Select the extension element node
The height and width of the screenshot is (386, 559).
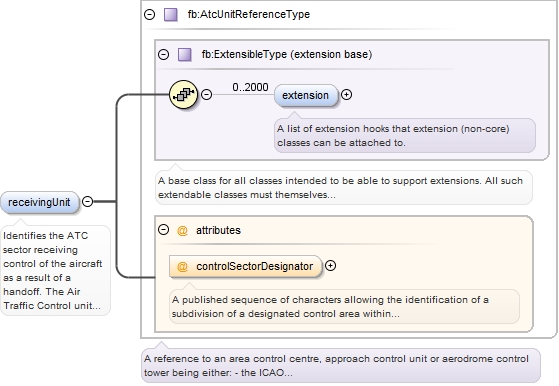coord(306,95)
